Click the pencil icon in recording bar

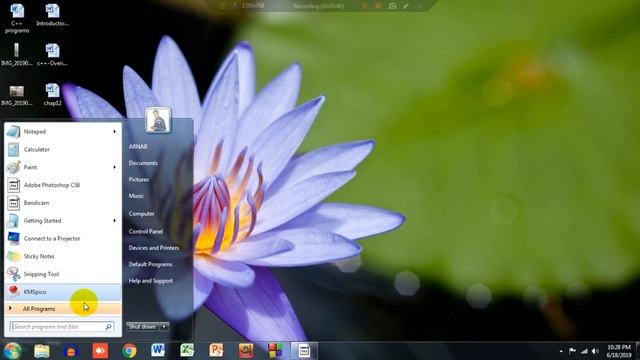(x=406, y=6)
